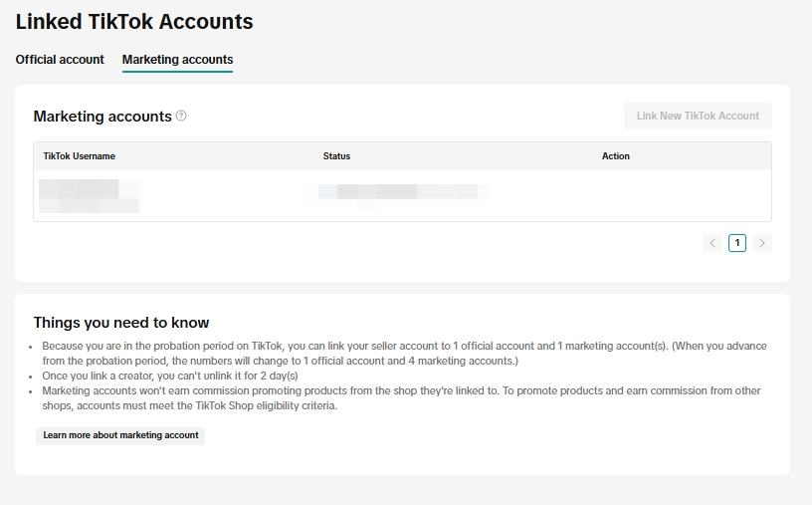The width and height of the screenshot is (812, 505).
Task: Open Learn more about marketing account
Action: pyautogui.click(x=120, y=435)
